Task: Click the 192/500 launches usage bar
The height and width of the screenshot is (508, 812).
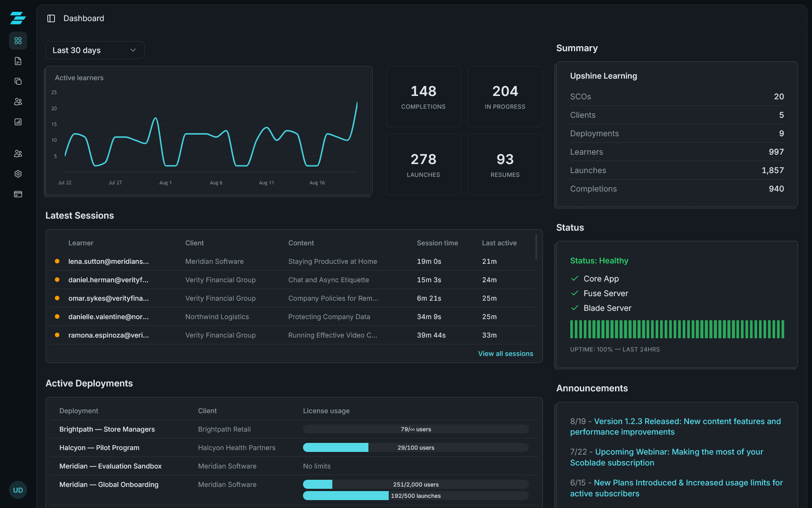Action: point(416,496)
